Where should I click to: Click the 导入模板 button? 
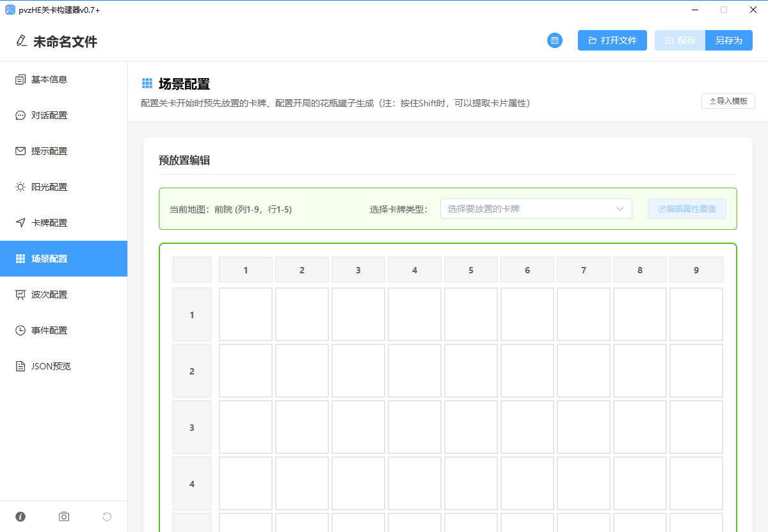[728, 101]
